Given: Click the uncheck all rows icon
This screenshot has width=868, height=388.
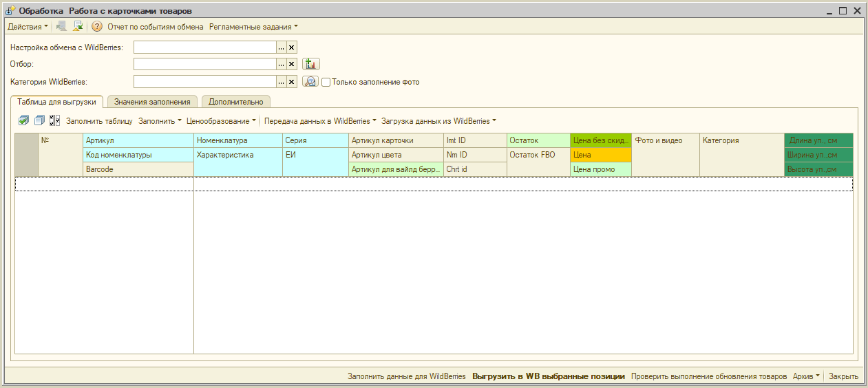Looking at the screenshot, I should [40, 120].
